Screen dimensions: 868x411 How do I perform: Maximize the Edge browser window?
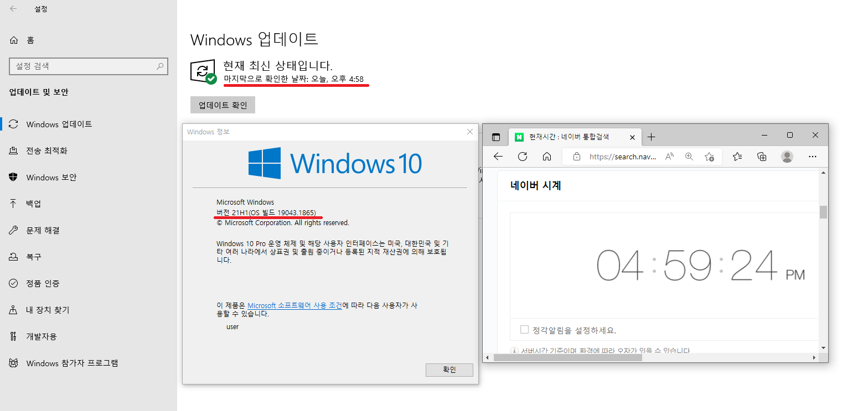coord(790,135)
